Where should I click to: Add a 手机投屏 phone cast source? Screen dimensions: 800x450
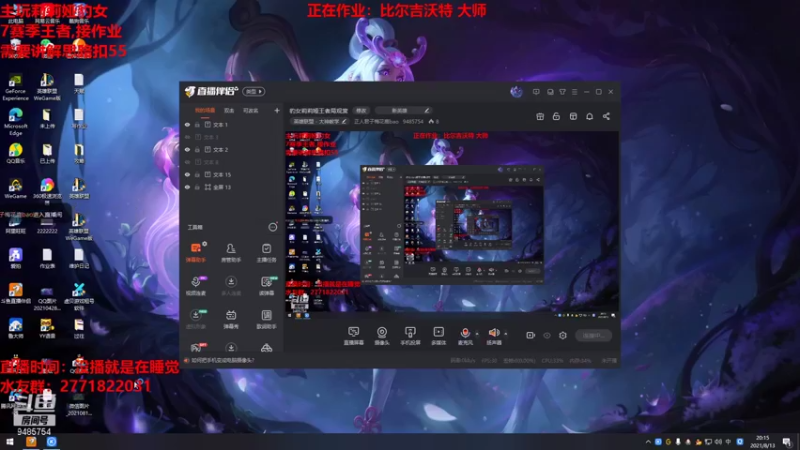pyautogui.click(x=410, y=336)
